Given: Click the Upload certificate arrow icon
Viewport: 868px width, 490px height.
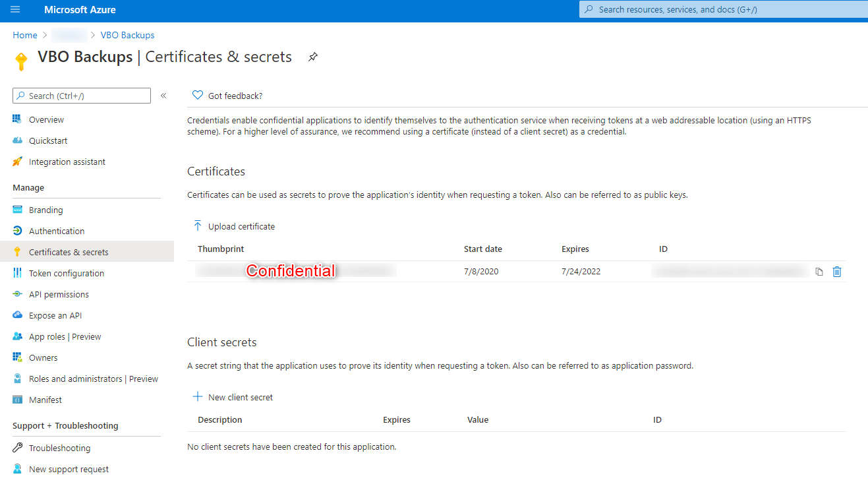Looking at the screenshot, I should pos(198,226).
